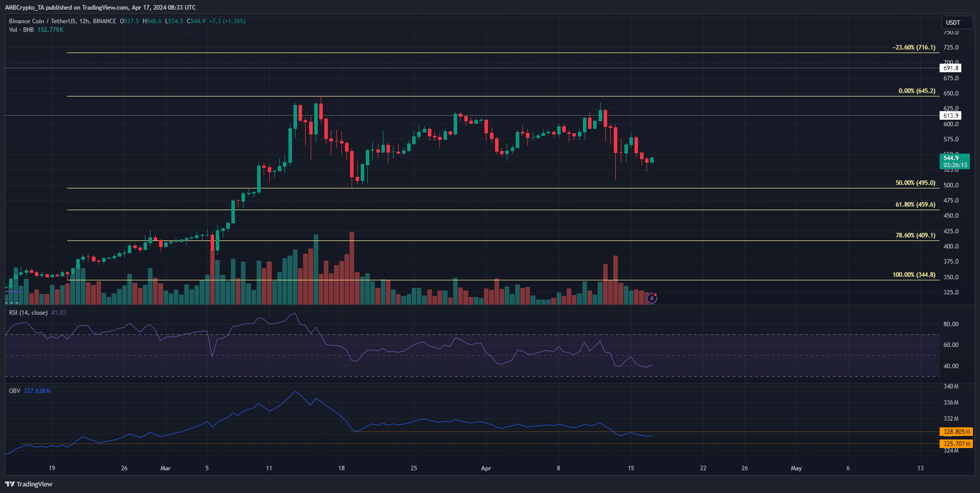This screenshot has height=493, width=980.
Task: Click the candle countdown 03:26:13
Action: (x=955, y=165)
